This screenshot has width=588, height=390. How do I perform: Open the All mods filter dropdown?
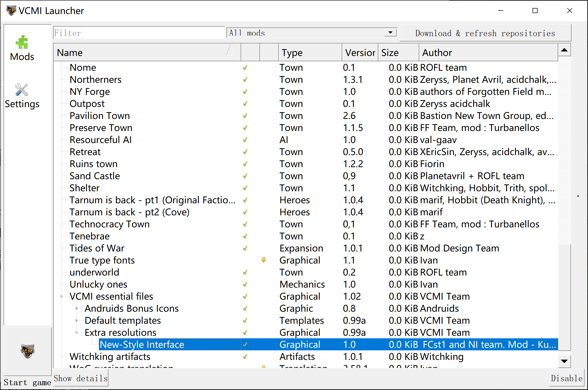390,33
